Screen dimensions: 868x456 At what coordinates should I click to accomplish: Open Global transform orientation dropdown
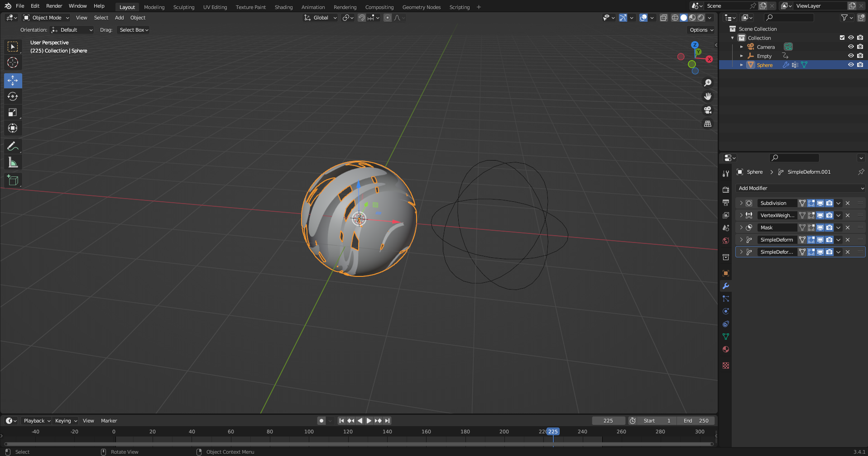[321, 18]
